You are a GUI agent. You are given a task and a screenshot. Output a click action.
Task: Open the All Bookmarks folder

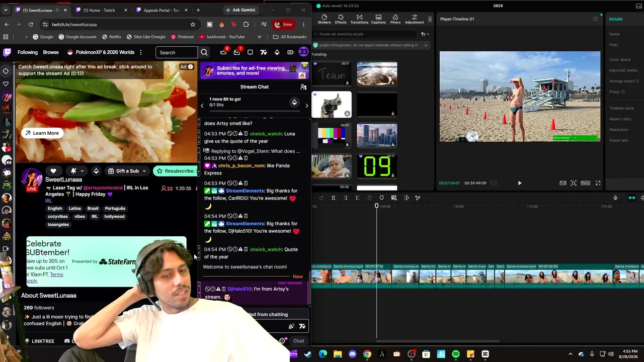[x=289, y=37]
